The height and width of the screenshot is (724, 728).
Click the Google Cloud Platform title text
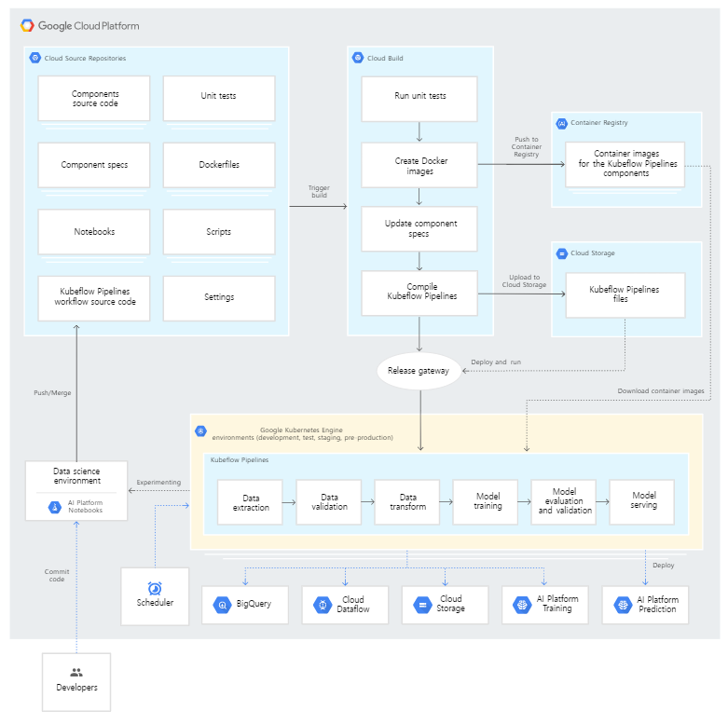[x=89, y=26]
